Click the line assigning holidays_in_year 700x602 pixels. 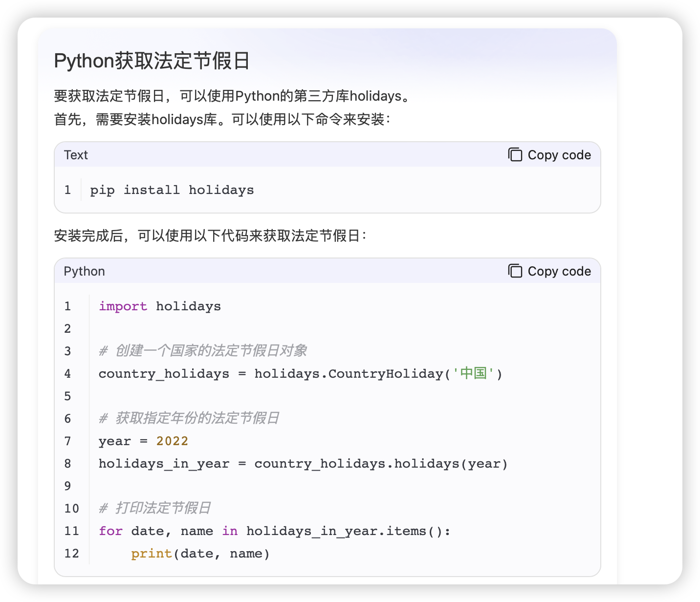tap(303, 464)
